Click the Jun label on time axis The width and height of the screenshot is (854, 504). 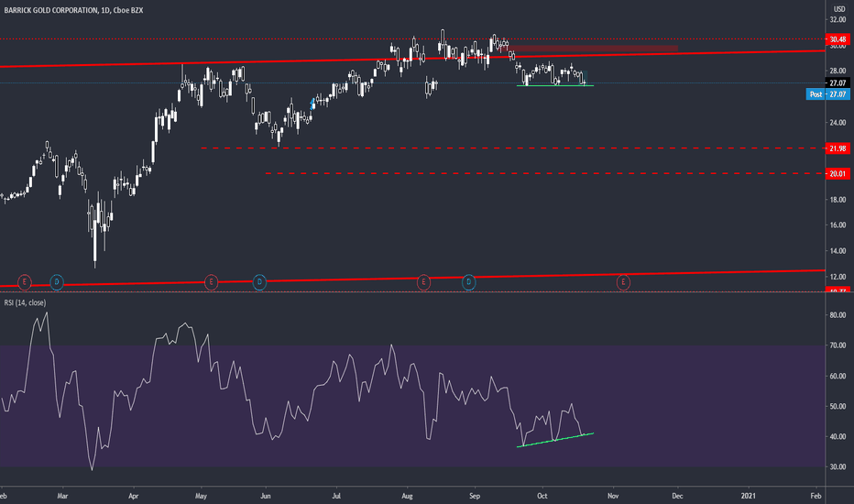(265, 496)
